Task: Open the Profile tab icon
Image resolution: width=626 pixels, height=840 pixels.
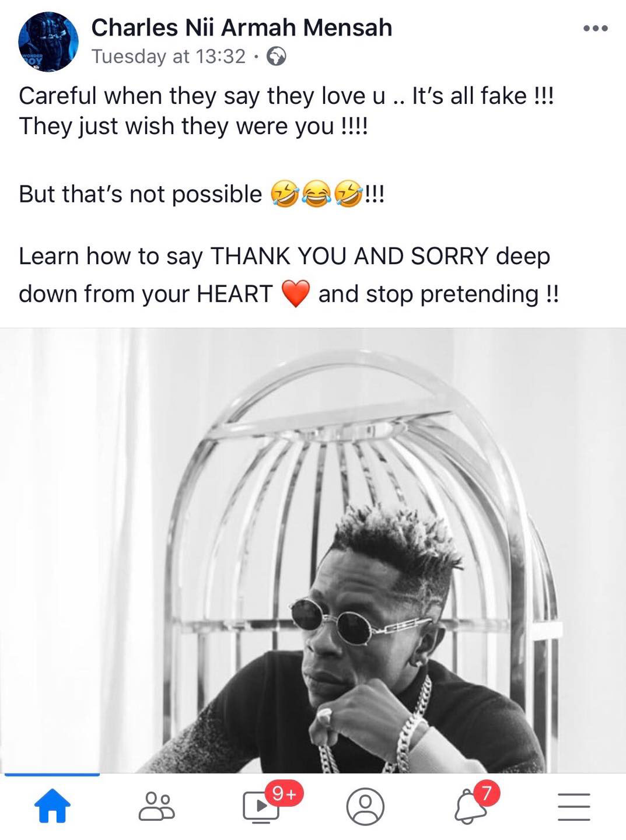Action: pyautogui.click(x=365, y=807)
